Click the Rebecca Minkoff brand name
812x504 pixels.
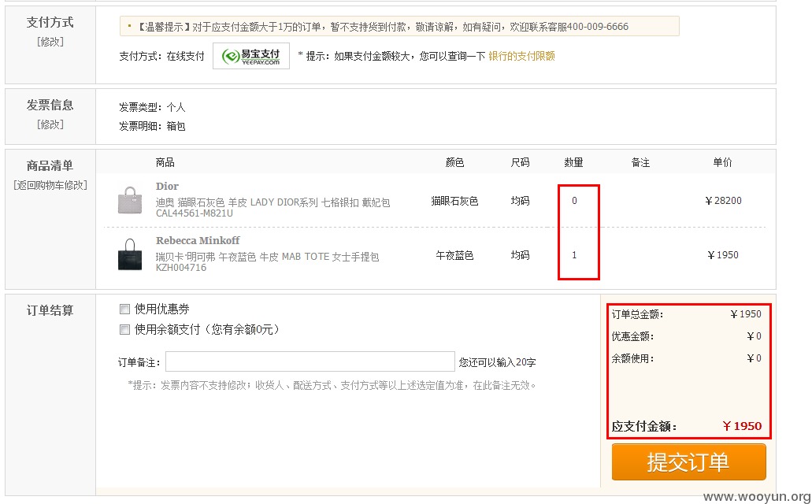point(198,240)
